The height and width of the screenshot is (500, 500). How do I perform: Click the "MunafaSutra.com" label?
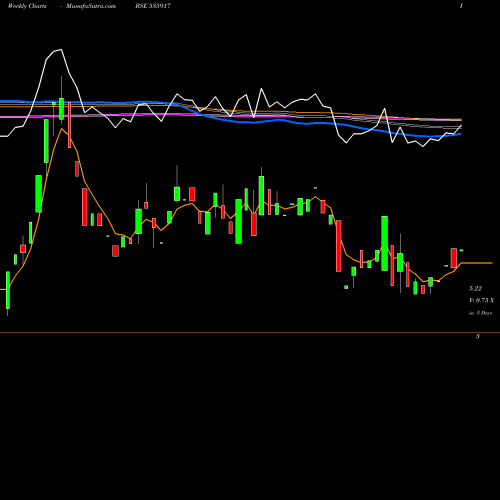coord(91,6)
